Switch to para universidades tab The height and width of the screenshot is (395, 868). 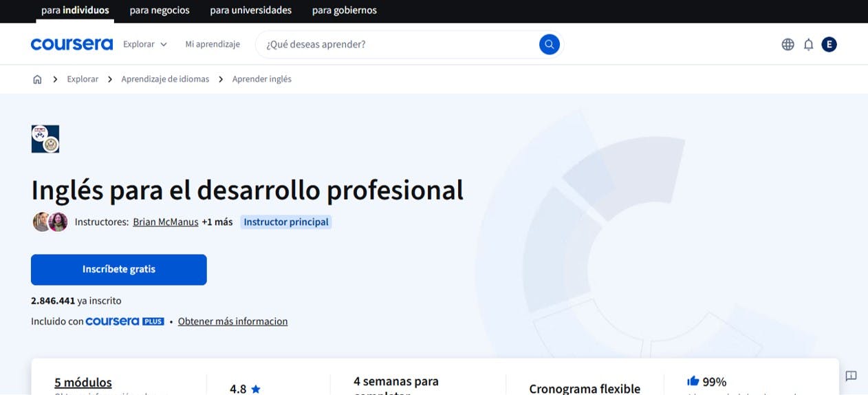pyautogui.click(x=251, y=10)
